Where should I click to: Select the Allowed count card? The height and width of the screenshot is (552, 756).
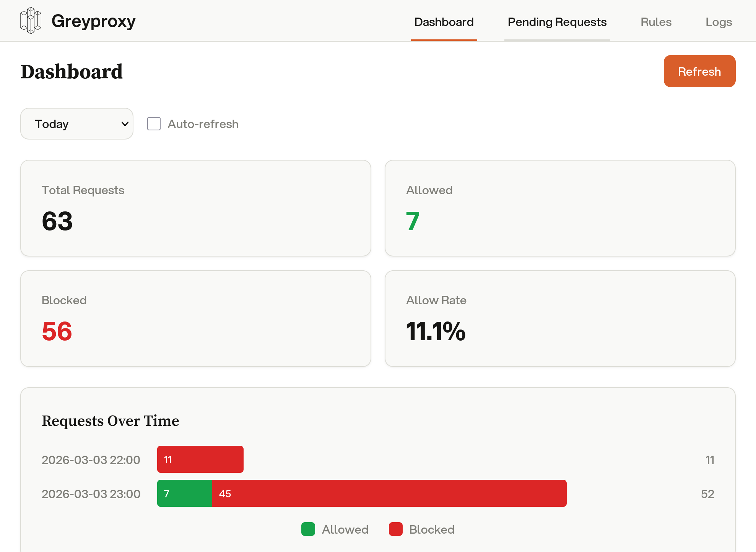pyautogui.click(x=560, y=208)
